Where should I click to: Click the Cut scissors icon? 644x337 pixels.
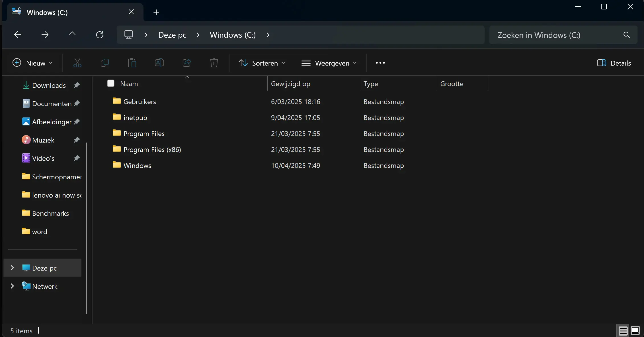[77, 63]
